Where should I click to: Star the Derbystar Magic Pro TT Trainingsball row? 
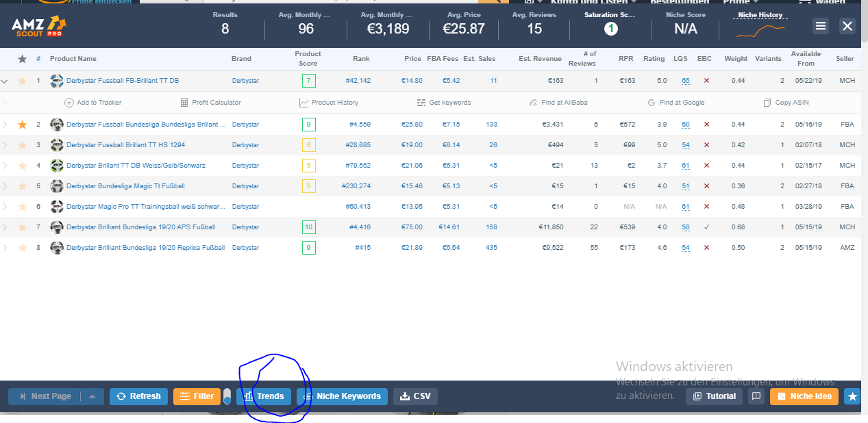[x=22, y=207]
